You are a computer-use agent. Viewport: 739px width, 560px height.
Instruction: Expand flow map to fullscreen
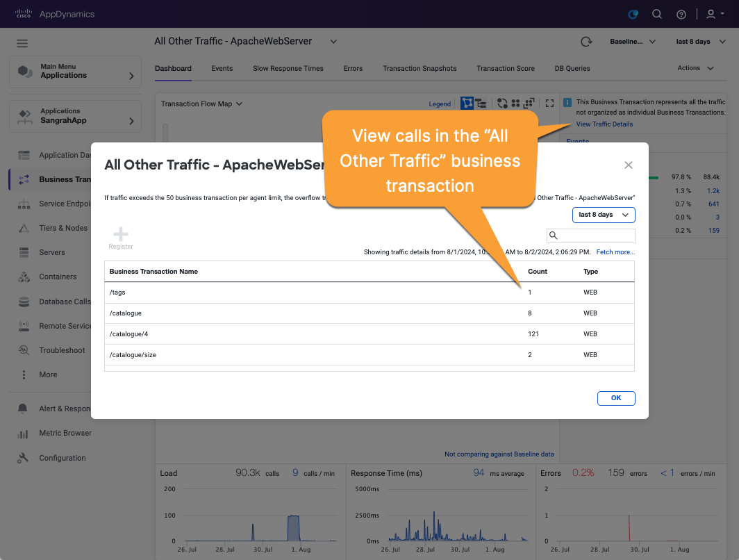point(549,104)
